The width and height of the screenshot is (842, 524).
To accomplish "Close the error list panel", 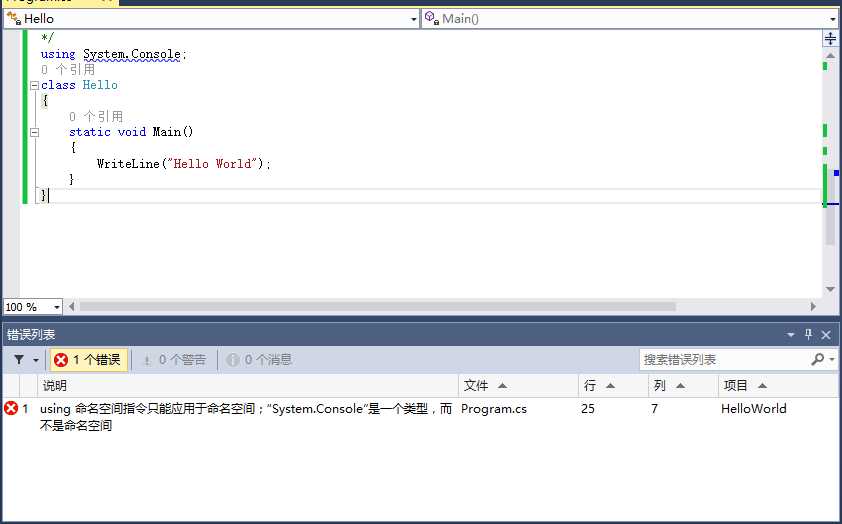I will tap(826, 335).
